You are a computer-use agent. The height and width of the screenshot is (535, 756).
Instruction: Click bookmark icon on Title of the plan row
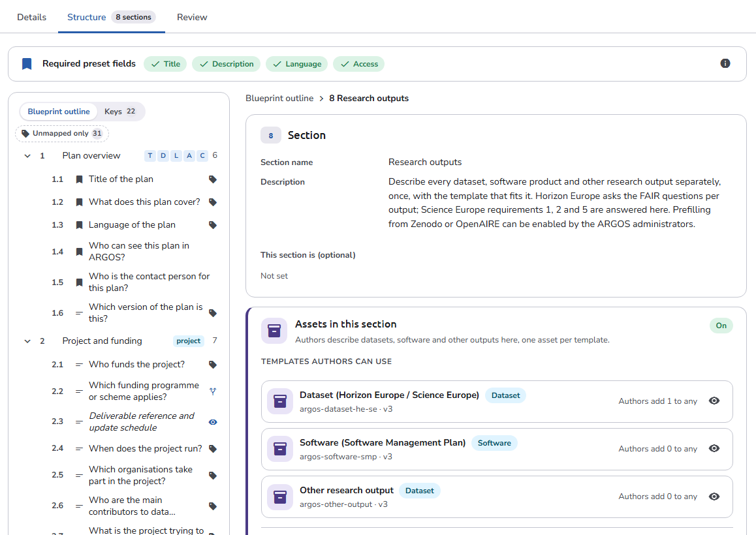79,179
